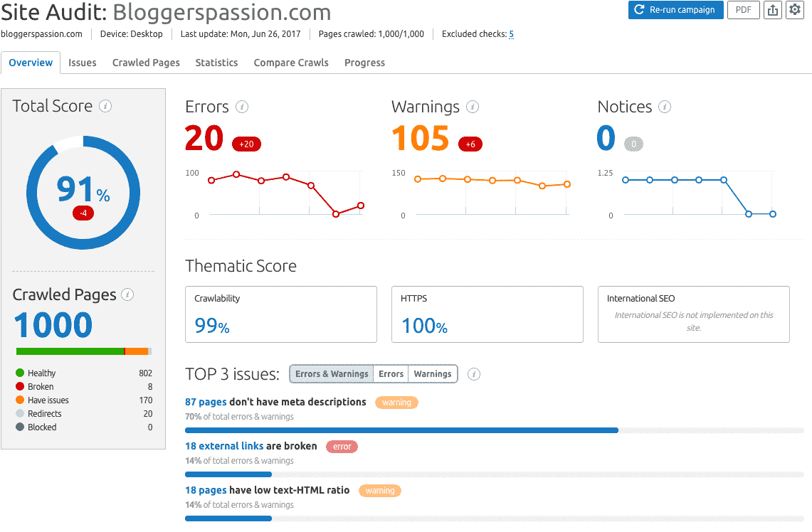Click info icon next to Total Score
This screenshot has height=532, width=812.
point(105,106)
